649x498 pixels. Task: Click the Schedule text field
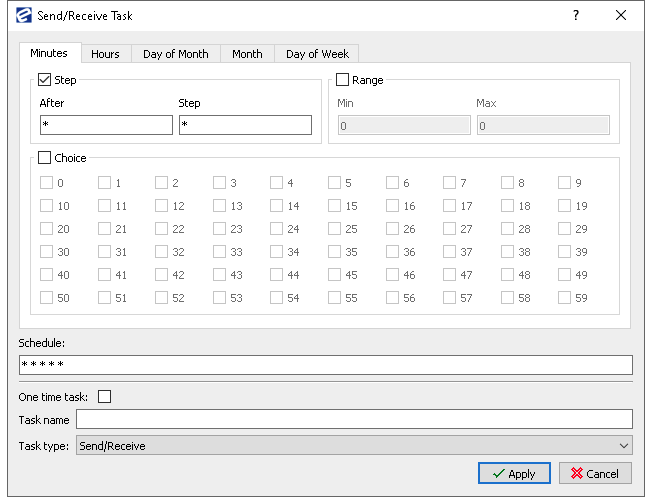pos(325,365)
